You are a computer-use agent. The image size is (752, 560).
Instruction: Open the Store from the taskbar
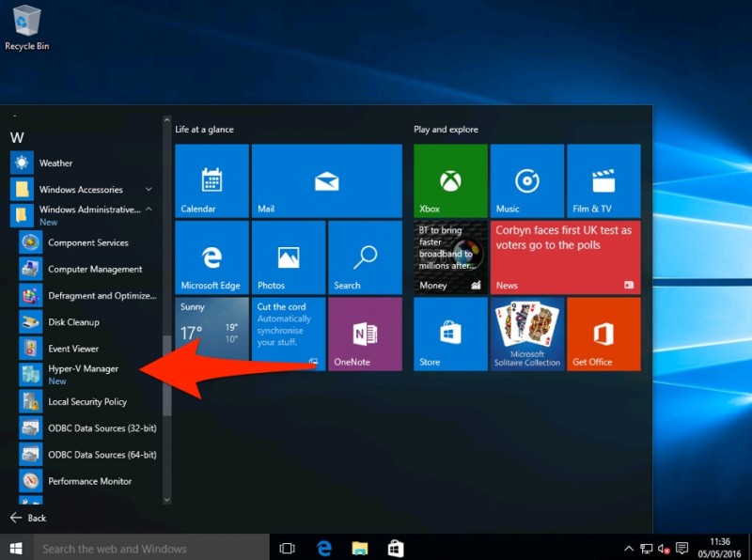[396, 548]
